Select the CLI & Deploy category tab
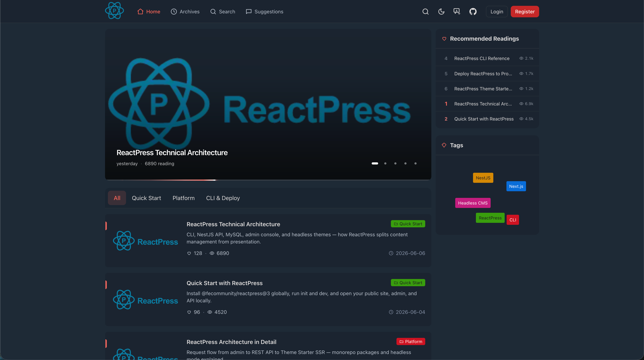The height and width of the screenshot is (360, 644). coord(223,198)
